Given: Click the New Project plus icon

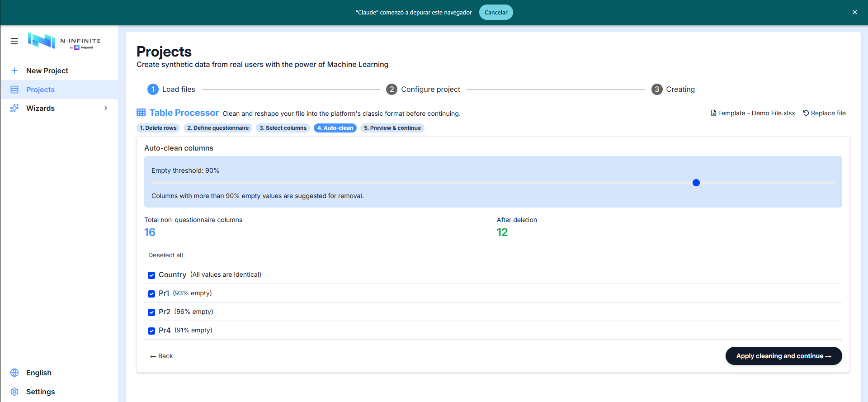Looking at the screenshot, I should pos(14,71).
